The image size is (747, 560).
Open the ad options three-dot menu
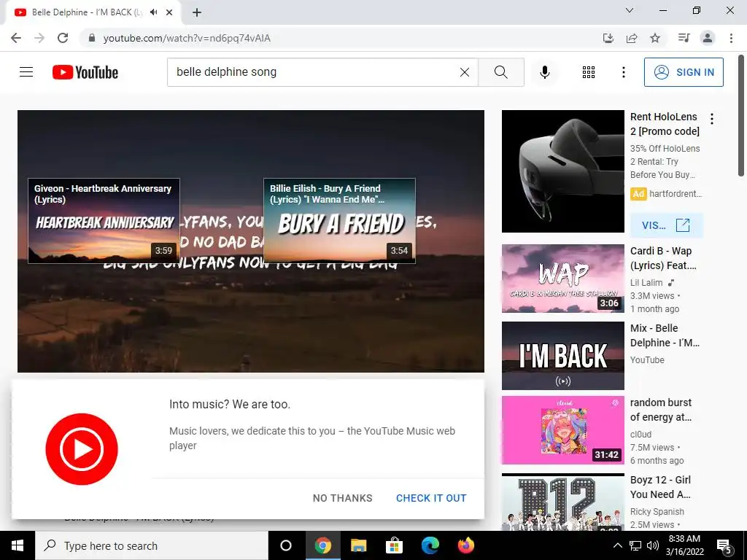click(x=712, y=119)
